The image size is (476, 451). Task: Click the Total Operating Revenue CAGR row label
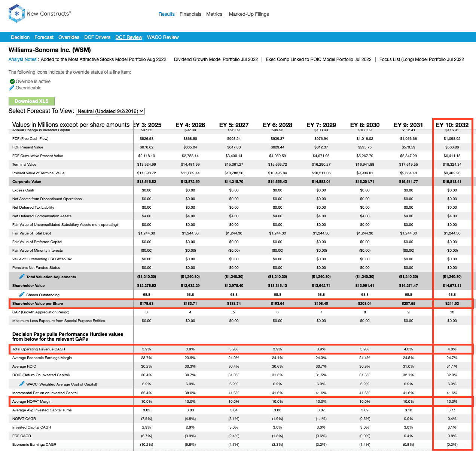pos(39,349)
